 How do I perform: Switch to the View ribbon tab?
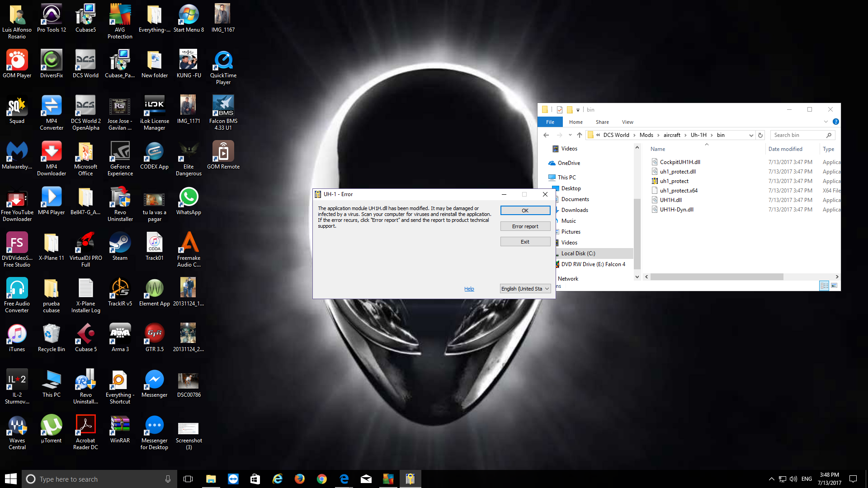pos(627,122)
